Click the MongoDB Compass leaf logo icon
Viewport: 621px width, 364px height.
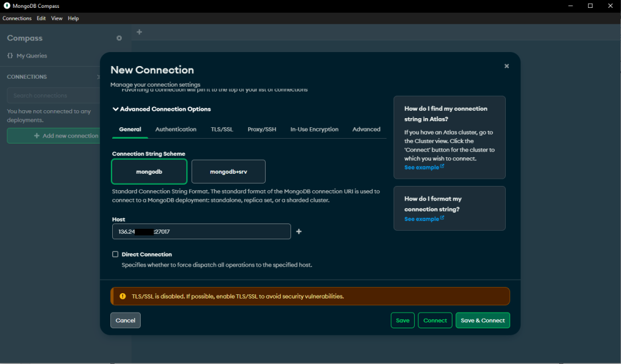pos(7,5)
